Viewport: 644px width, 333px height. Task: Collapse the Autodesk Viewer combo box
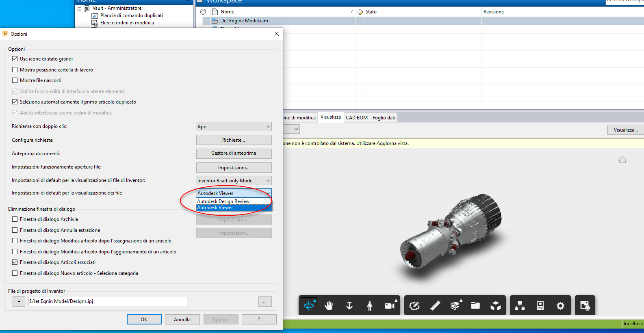[x=234, y=193]
